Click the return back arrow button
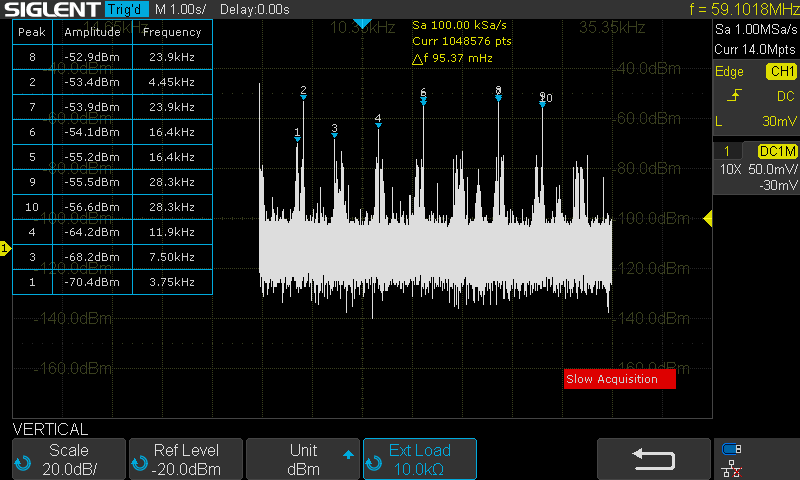Screen dimensions: 800x480 point(654,459)
